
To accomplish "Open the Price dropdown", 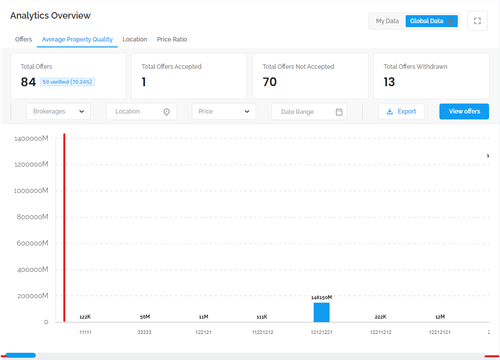I will 224,112.
